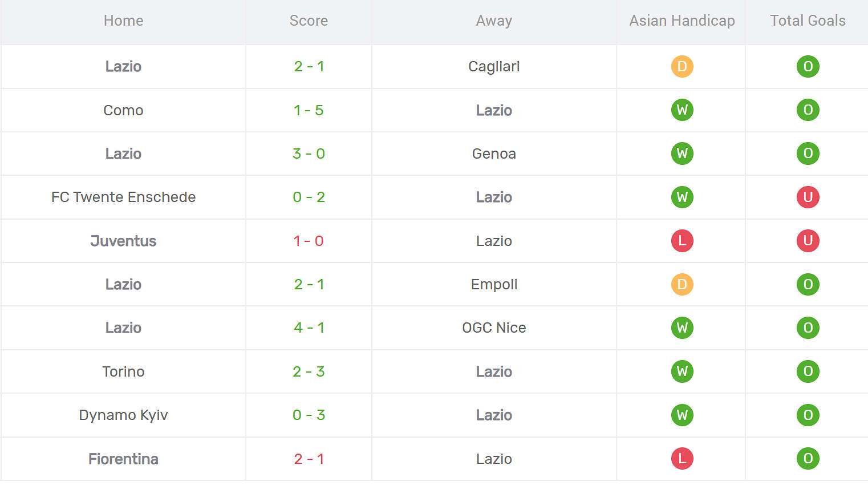This screenshot has width=868, height=485.
Task: Open the 1 - 5 score for Como vs Lazio
Action: point(309,110)
